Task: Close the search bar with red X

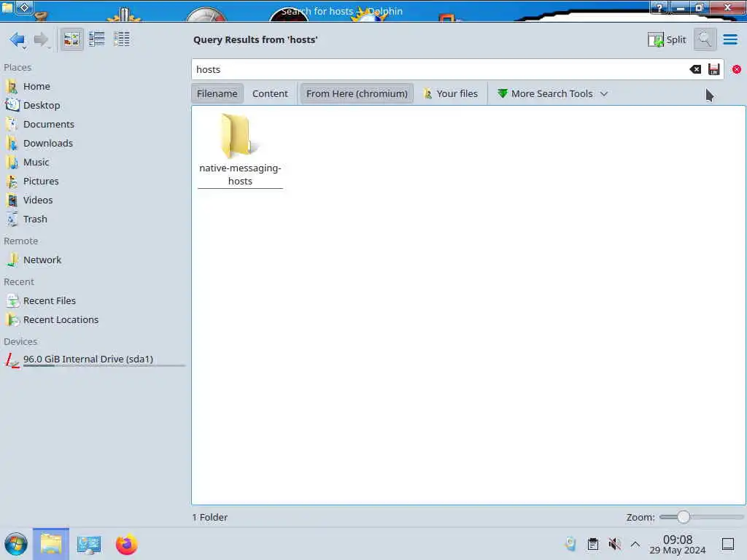Action: pos(737,69)
